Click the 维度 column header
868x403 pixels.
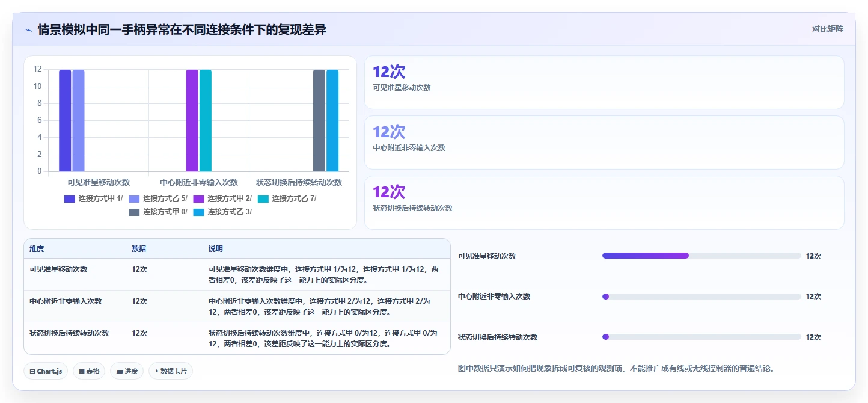pyautogui.click(x=37, y=249)
